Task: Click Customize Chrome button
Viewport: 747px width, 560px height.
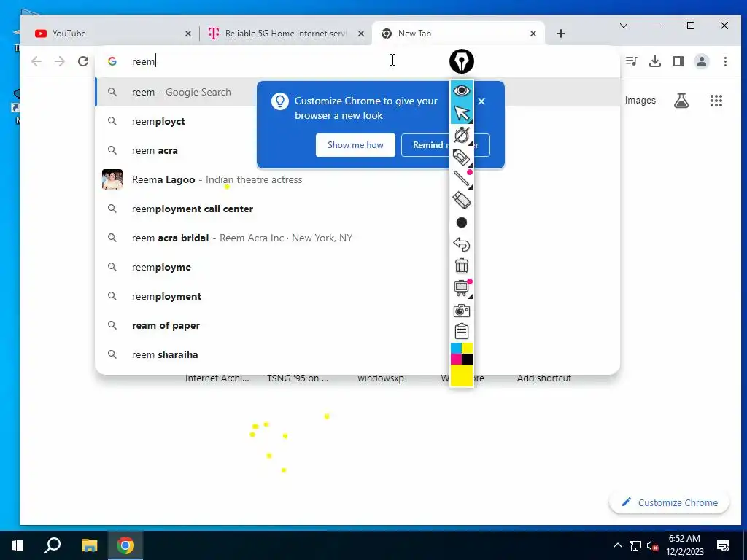Action: pos(670,502)
